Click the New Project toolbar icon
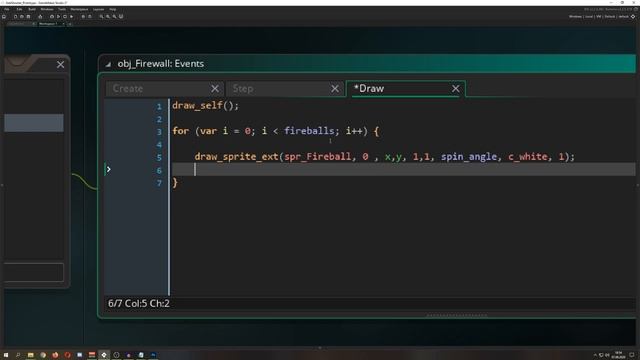 [16, 17]
